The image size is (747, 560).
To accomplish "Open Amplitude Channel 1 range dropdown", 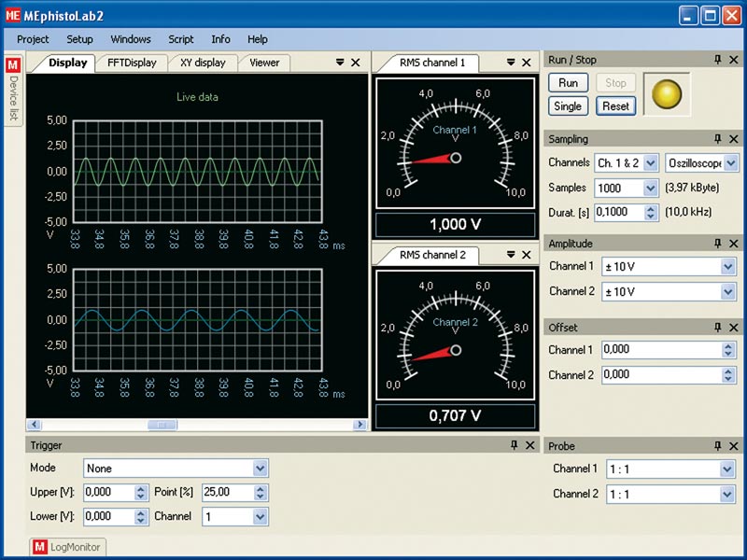I will pyautogui.click(x=728, y=267).
